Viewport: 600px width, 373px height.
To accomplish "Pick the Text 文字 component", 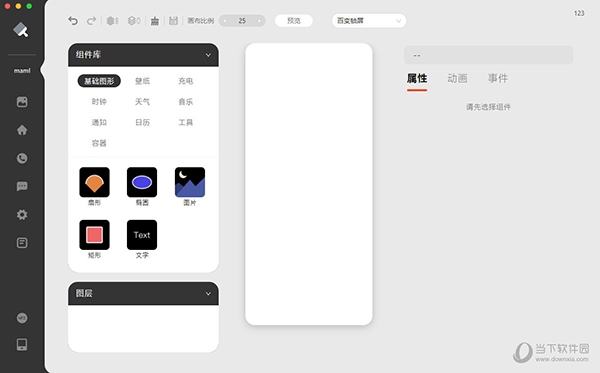I will click(142, 235).
